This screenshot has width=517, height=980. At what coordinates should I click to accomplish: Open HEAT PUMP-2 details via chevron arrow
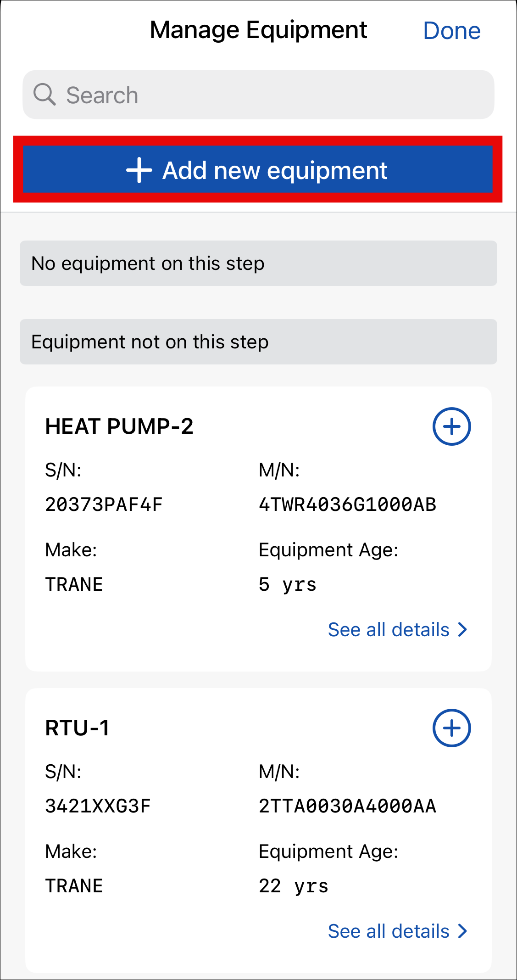click(x=463, y=630)
